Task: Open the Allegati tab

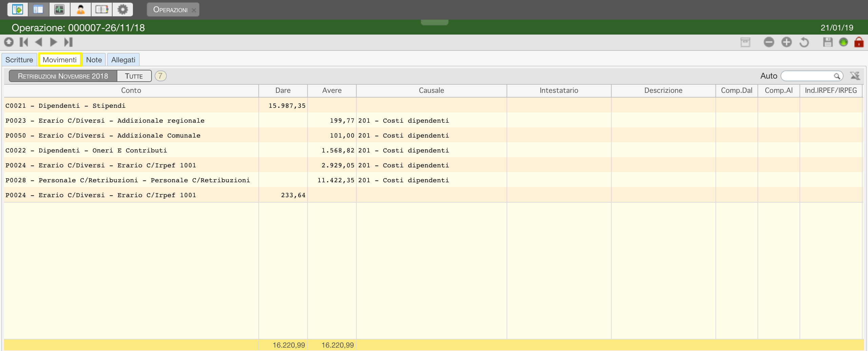Action: point(123,60)
